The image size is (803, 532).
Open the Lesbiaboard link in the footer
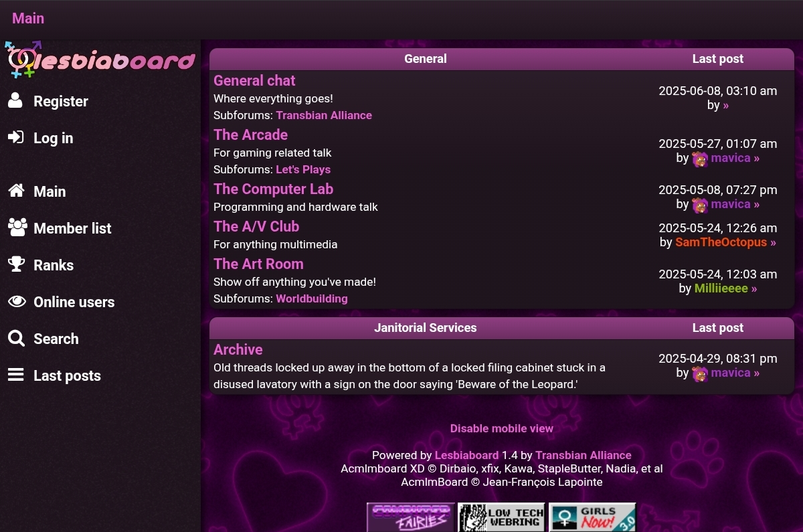click(x=467, y=455)
